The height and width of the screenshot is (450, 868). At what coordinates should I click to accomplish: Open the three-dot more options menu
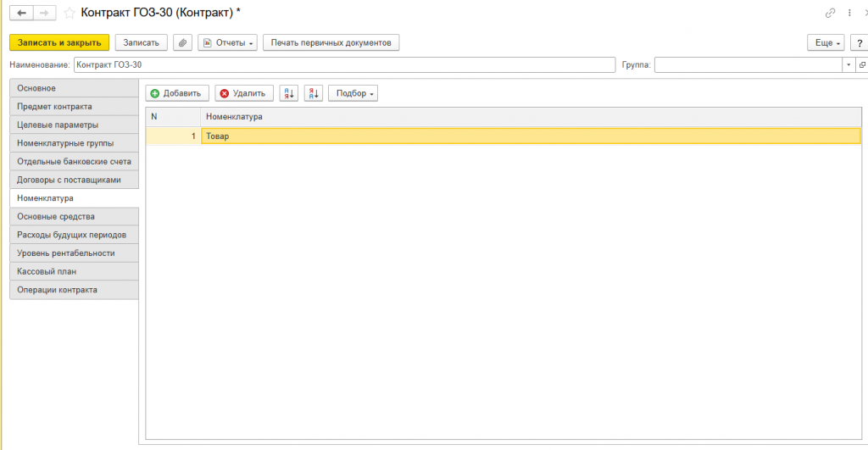[849, 13]
